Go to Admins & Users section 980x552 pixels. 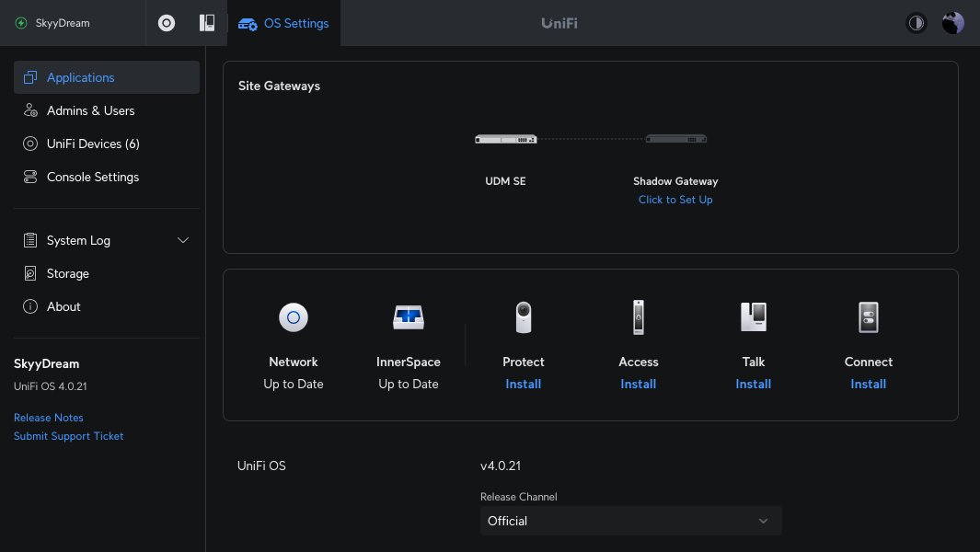pos(90,110)
